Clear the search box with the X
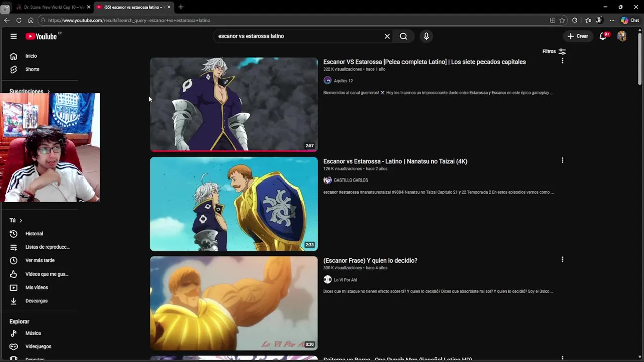This screenshot has width=644, height=362. tap(387, 36)
